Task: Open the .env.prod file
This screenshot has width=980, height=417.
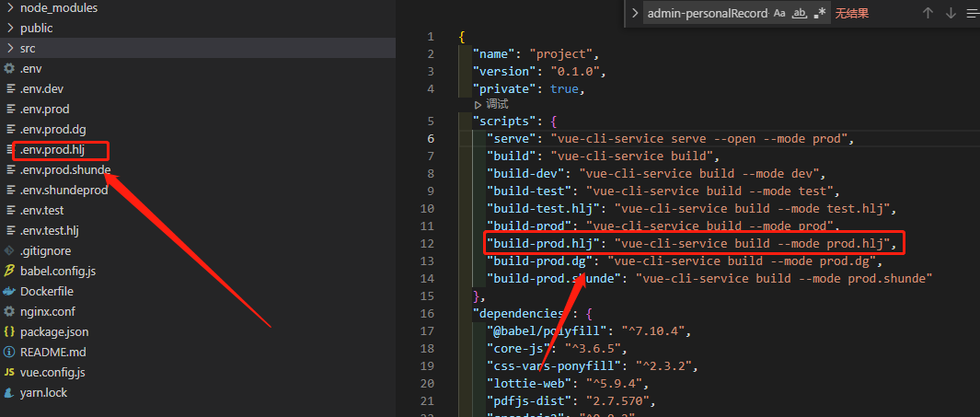Action: 44,109
